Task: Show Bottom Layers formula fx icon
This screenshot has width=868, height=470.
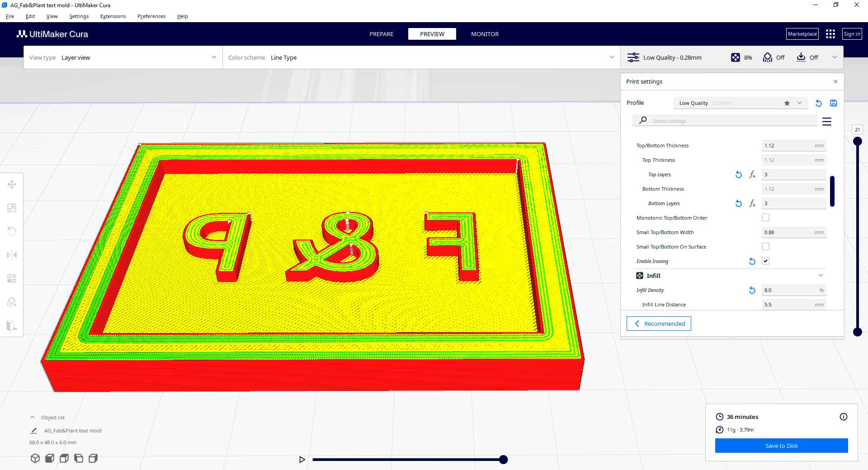Action: point(752,203)
